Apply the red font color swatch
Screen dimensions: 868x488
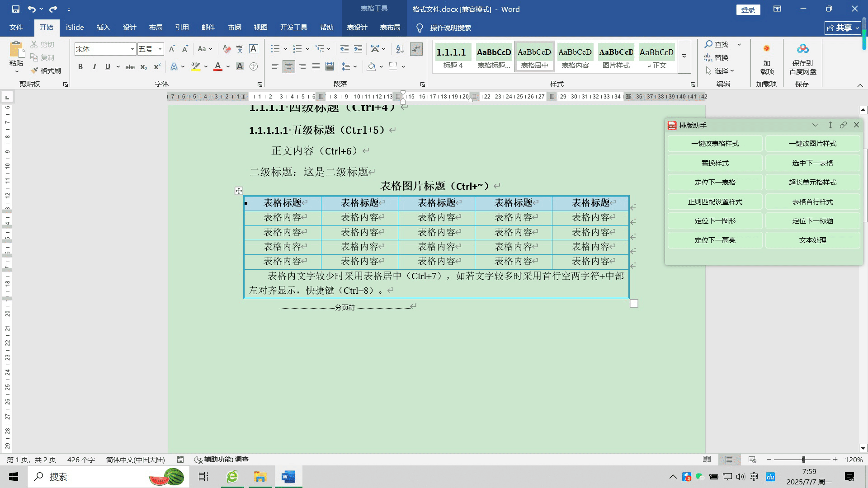[x=218, y=67]
